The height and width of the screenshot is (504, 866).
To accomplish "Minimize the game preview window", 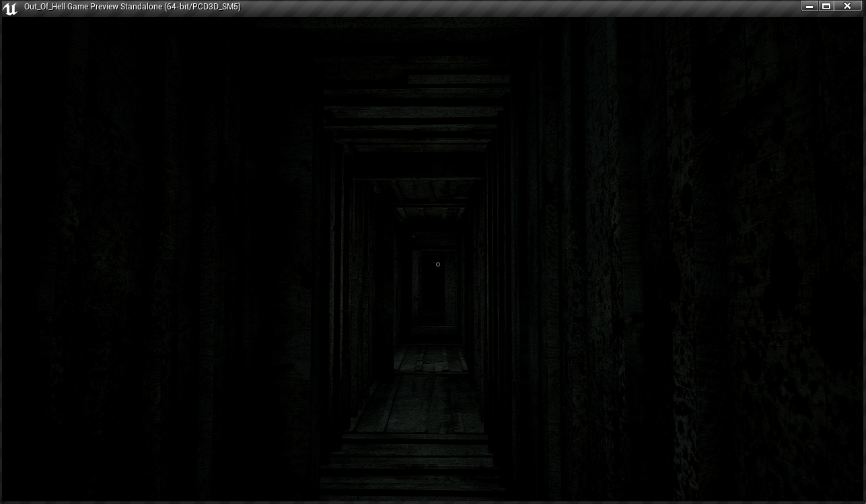I will (810, 6).
